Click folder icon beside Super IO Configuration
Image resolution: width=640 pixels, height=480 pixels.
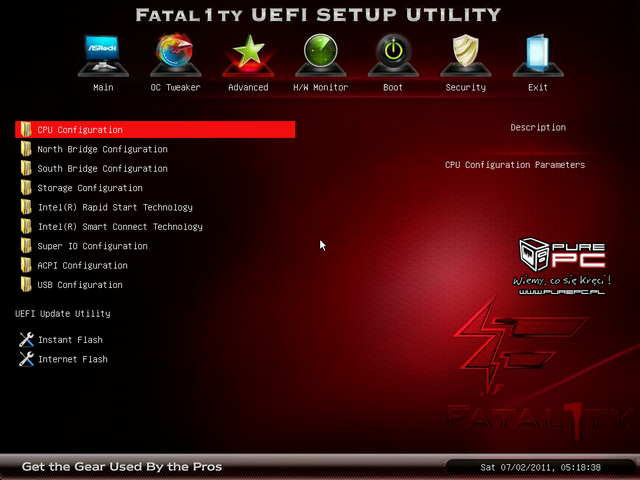26,246
